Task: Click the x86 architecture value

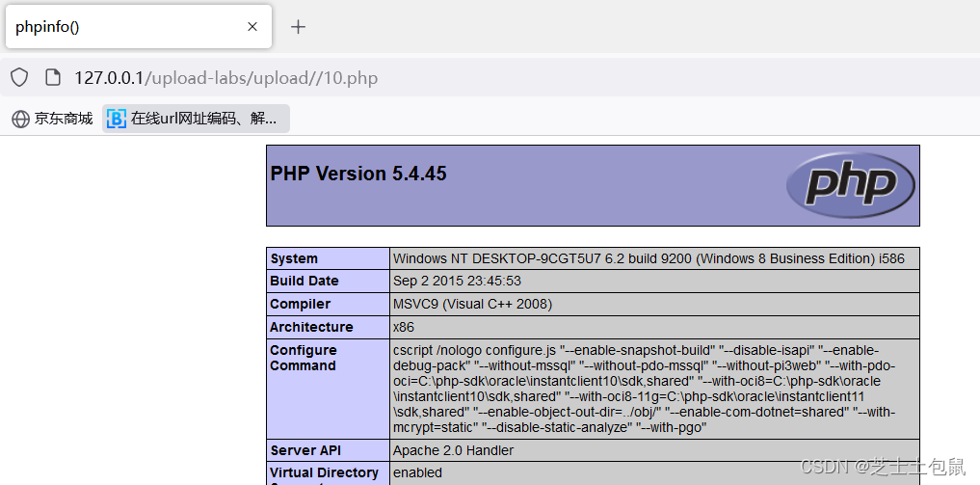Action: pos(404,327)
